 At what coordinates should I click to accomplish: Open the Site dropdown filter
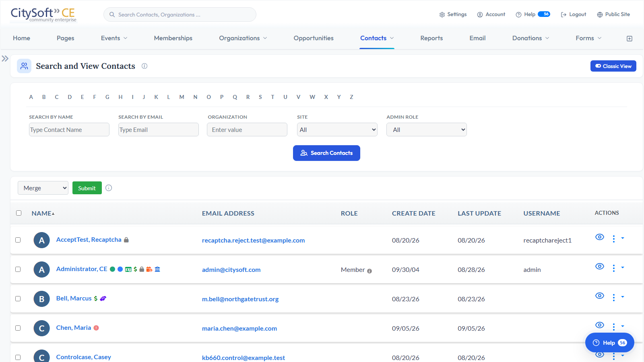coord(337,130)
